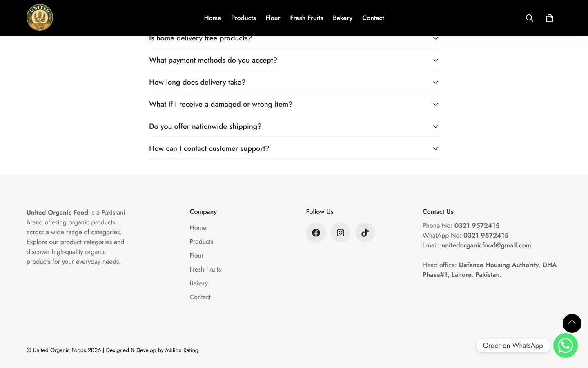Open Products in the top navigation

(243, 18)
